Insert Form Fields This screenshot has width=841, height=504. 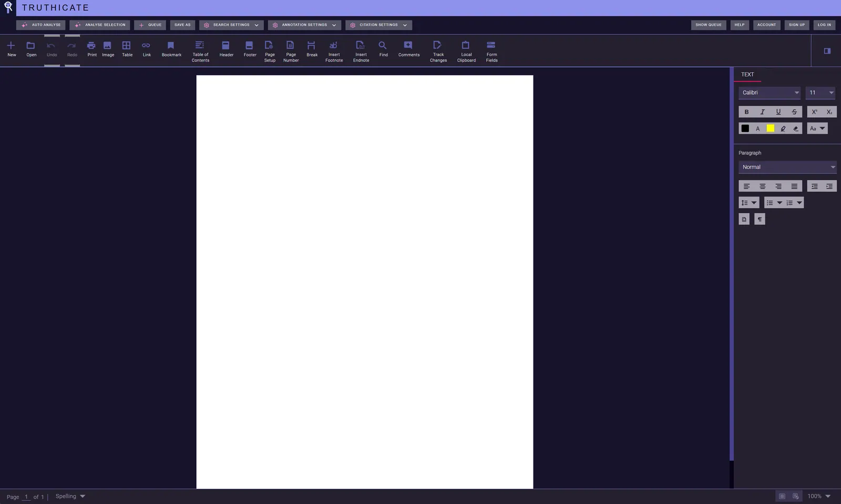[x=491, y=52]
